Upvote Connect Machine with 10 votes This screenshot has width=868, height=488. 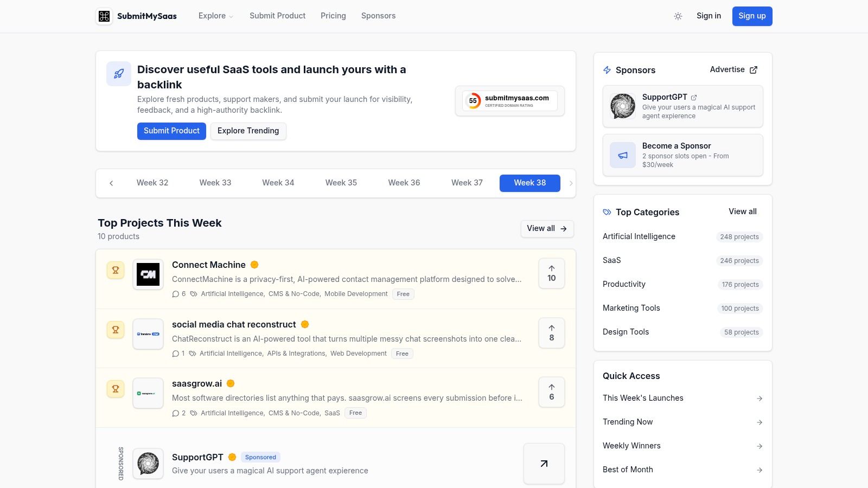tap(552, 273)
